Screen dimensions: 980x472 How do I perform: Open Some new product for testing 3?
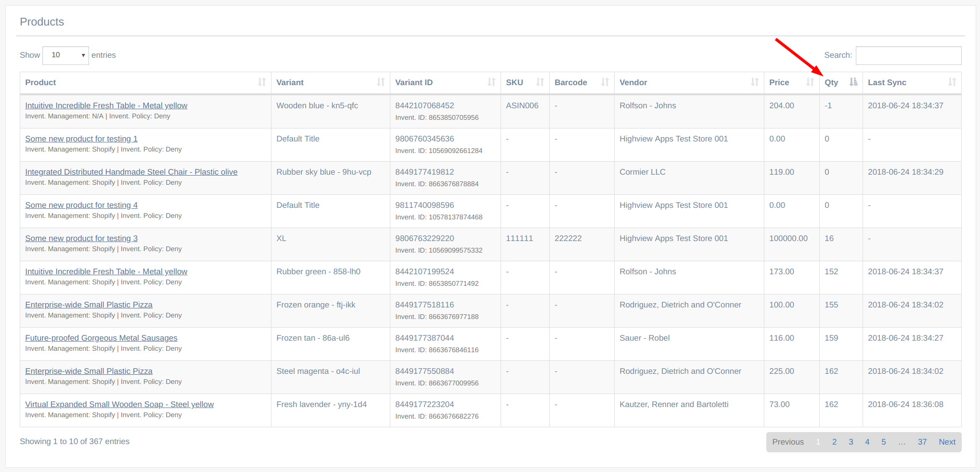81,238
